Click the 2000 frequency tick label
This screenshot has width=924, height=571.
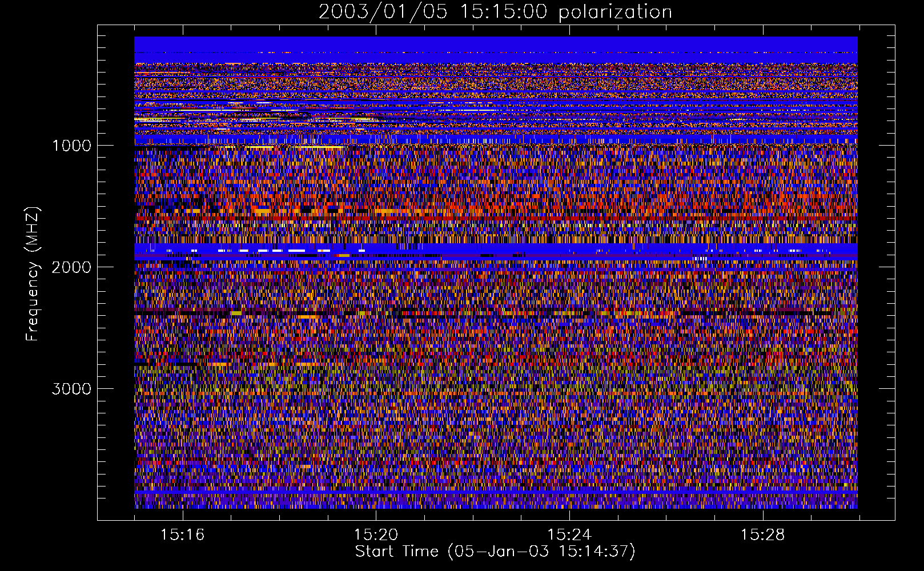coord(72,267)
